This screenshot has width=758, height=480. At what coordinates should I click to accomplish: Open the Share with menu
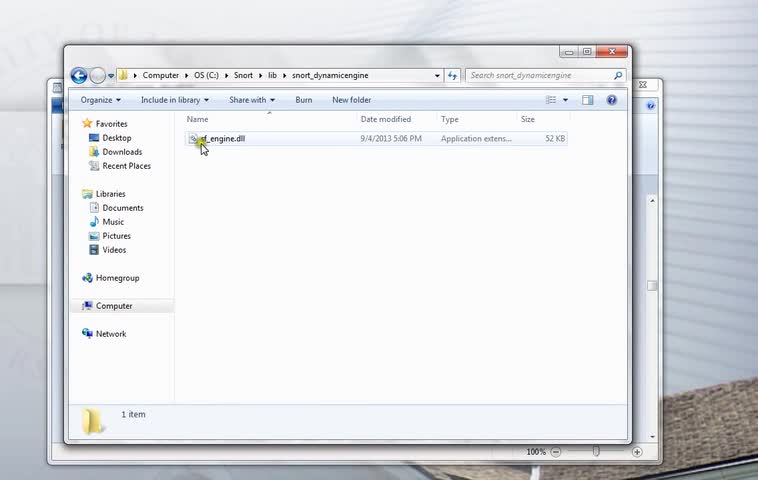point(252,100)
